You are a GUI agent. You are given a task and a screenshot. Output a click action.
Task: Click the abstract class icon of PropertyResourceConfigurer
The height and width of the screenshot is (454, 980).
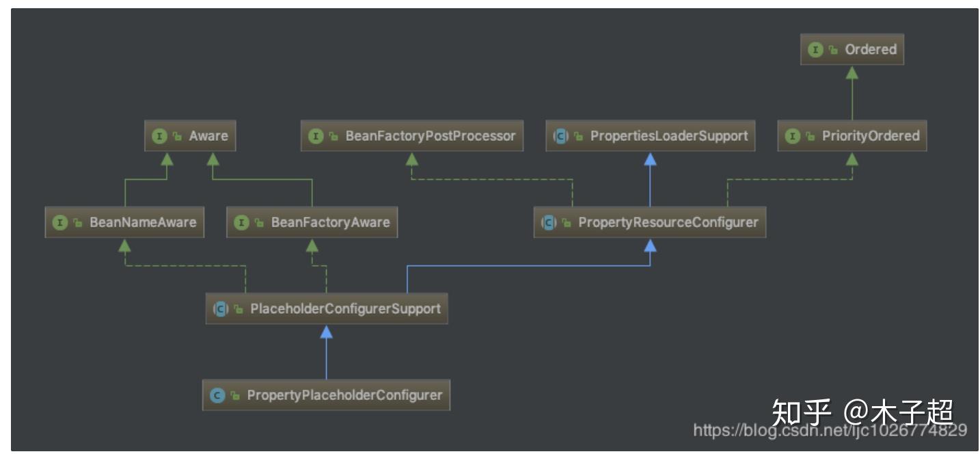click(x=548, y=223)
